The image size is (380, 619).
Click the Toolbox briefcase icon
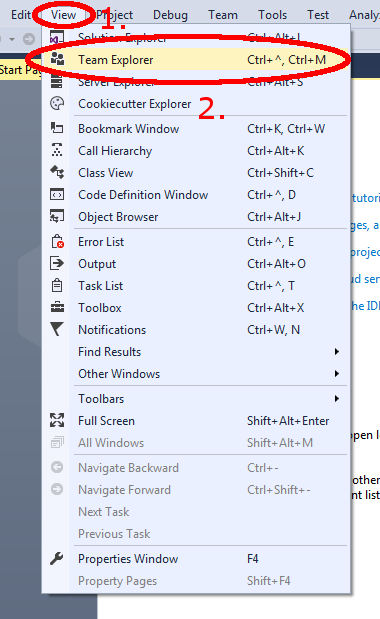click(x=57, y=308)
